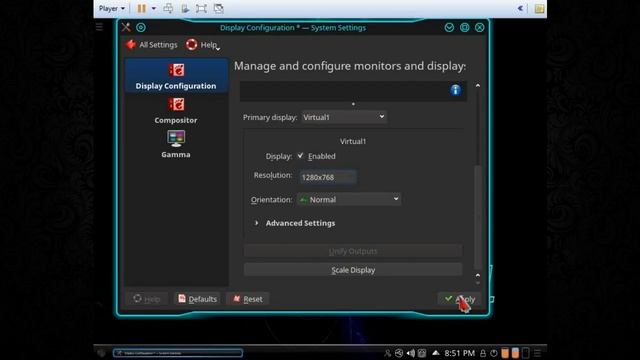Image resolution: width=640 pixels, height=360 pixels.
Task: Show hidden tray icons with the up arrow
Action: [x=436, y=353]
